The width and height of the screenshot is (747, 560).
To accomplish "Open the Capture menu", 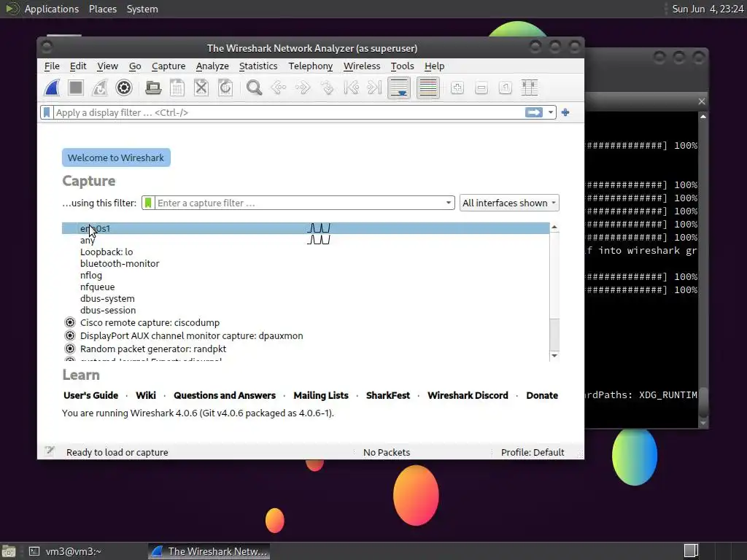I will (x=169, y=66).
